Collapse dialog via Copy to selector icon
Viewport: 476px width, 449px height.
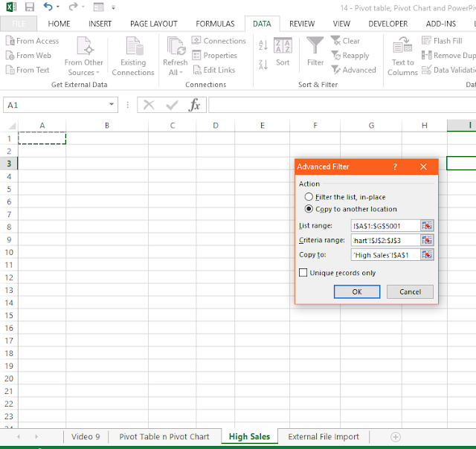click(427, 255)
